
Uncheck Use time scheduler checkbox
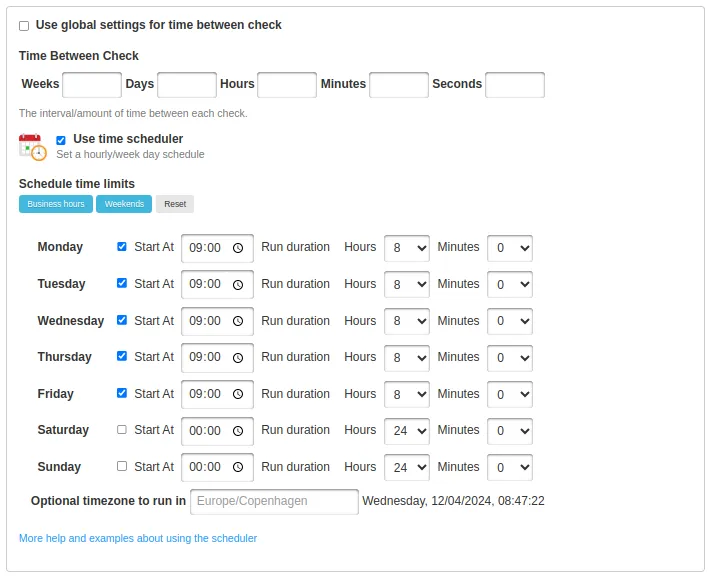pyautogui.click(x=61, y=140)
